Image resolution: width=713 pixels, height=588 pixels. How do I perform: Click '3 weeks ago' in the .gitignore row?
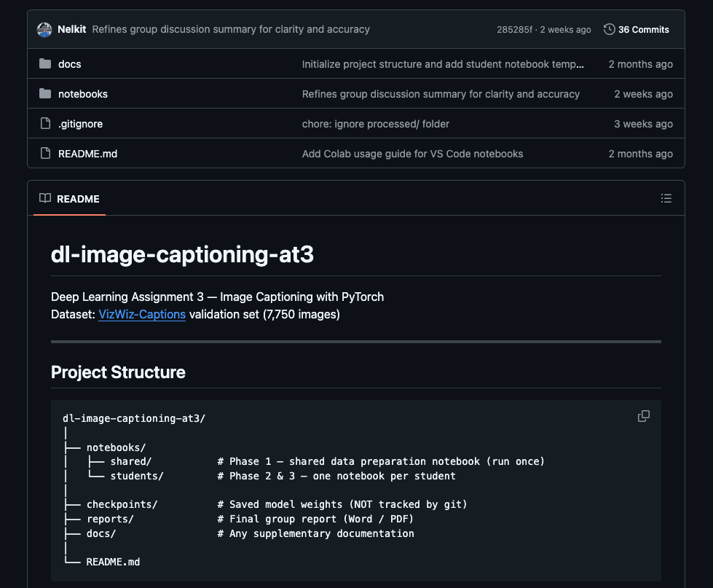click(643, 124)
